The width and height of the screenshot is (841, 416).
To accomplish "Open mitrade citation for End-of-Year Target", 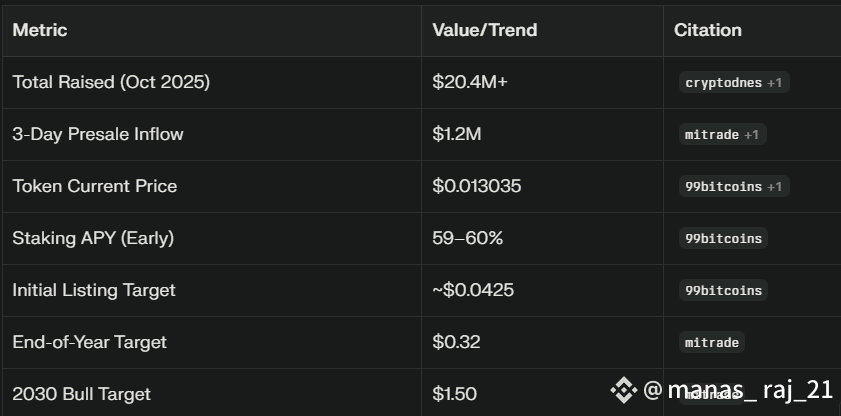I will 712,343.
